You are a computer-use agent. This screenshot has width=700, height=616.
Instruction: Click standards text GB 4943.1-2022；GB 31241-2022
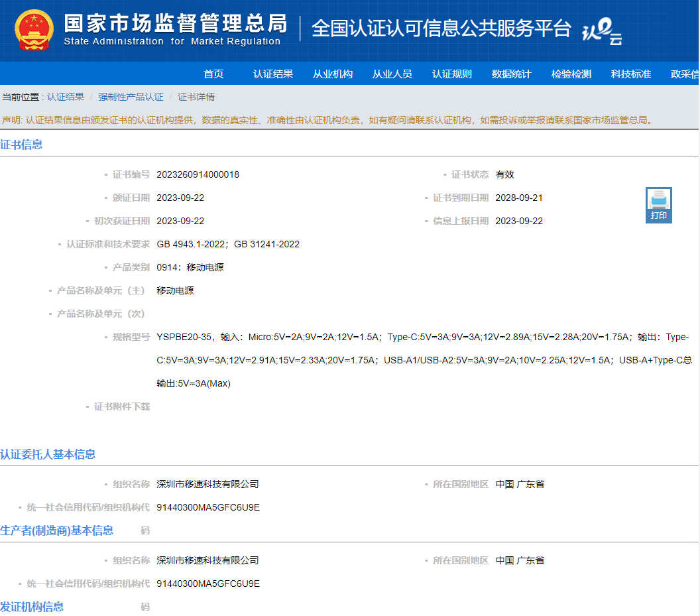(228, 245)
